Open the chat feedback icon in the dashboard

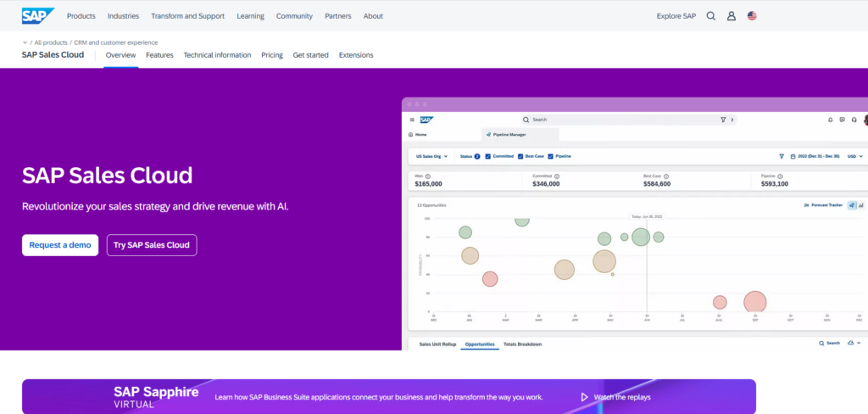click(x=843, y=120)
